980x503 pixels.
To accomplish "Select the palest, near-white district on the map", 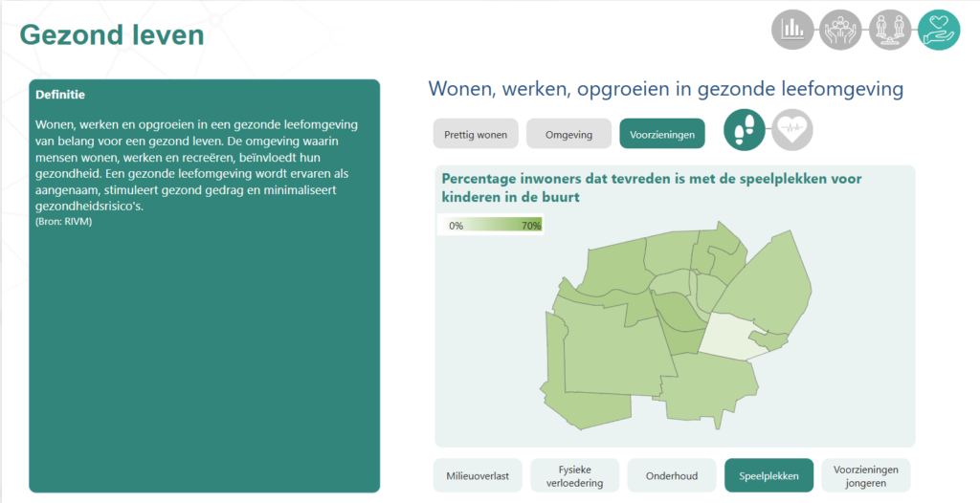I will click(732, 338).
